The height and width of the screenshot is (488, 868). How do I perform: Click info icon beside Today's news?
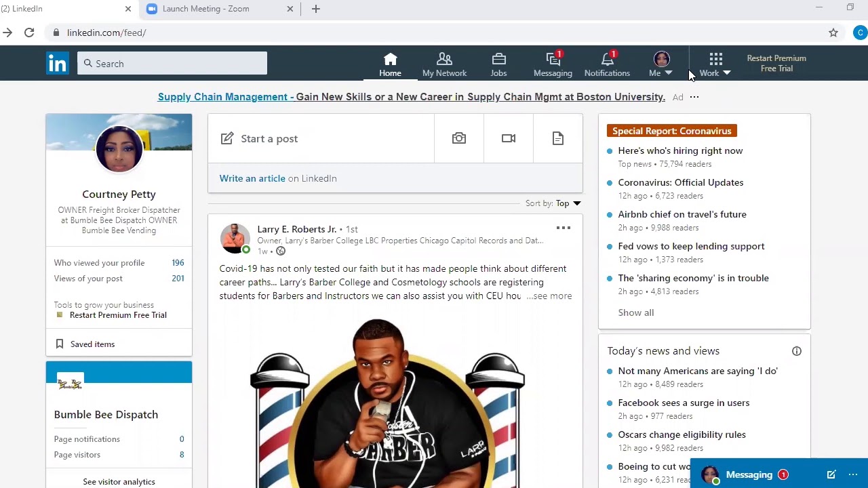coord(797,351)
